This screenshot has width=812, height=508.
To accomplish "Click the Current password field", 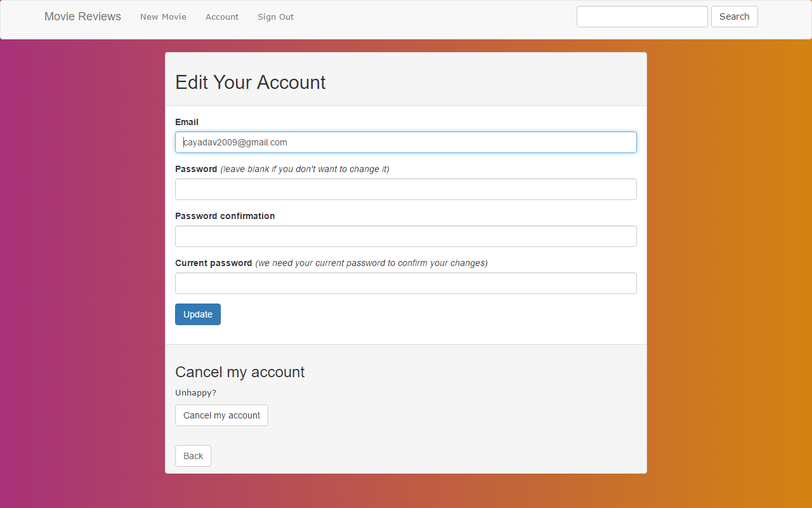I will tap(406, 283).
